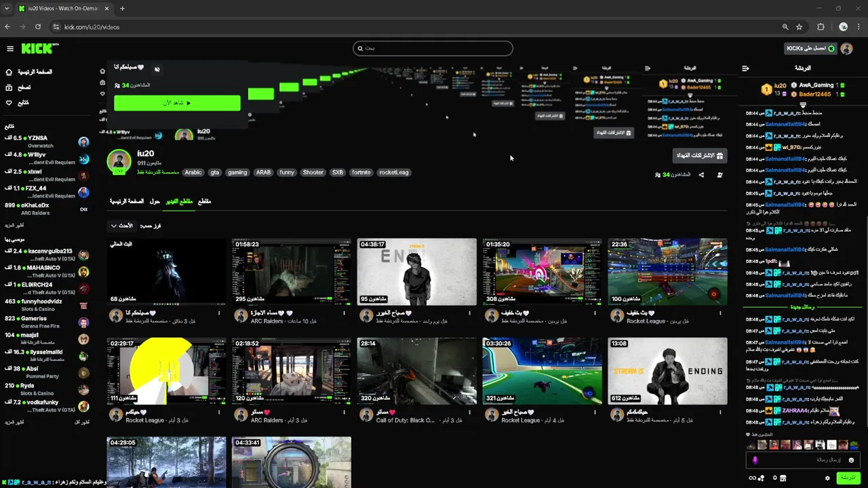Open W1llyv channel in sidebar

47,159
